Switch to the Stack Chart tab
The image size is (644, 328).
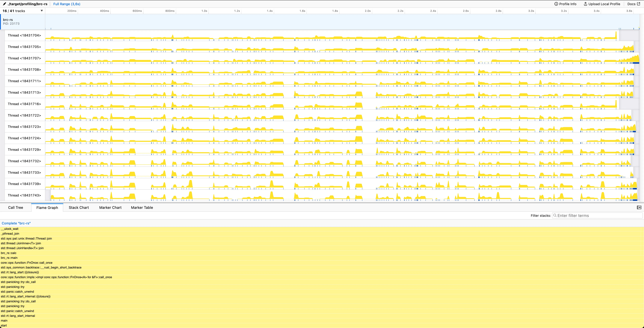pos(79,207)
